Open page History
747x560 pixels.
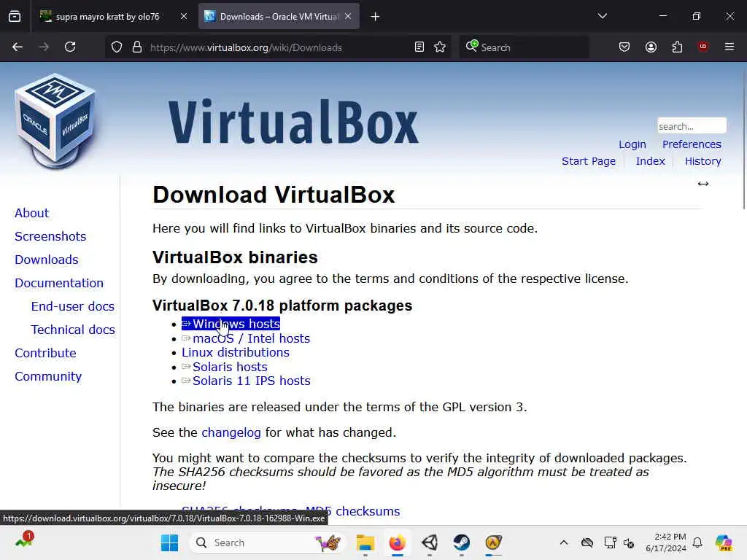703,161
